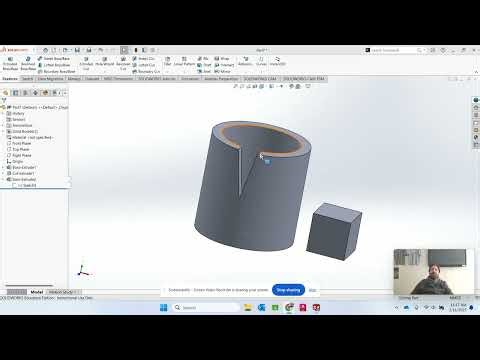Select the Motion Study 1 tab
Screen dimensions: 480x360
63,292
